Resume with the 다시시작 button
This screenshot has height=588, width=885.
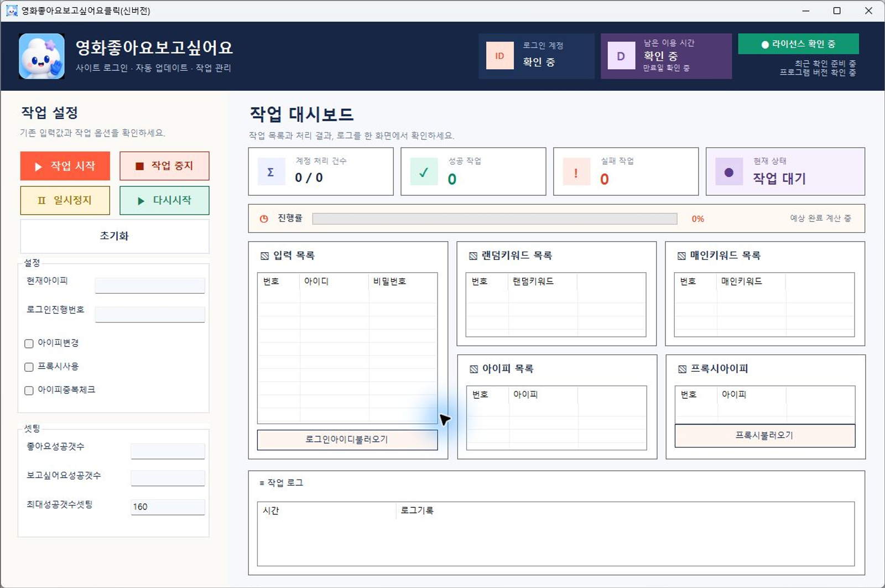[164, 200]
